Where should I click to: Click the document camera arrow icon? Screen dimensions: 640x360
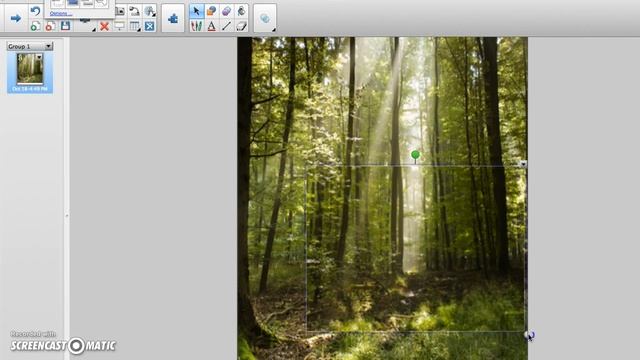pos(134,11)
